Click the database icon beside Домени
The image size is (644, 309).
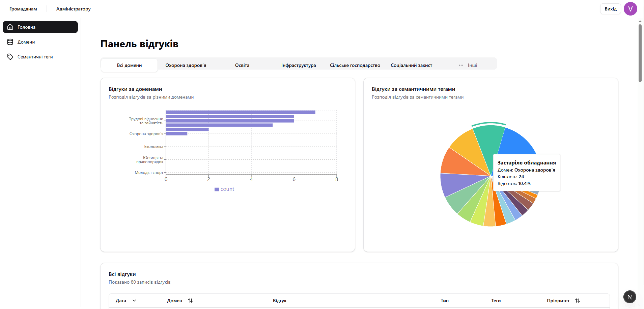pyautogui.click(x=10, y=42)
